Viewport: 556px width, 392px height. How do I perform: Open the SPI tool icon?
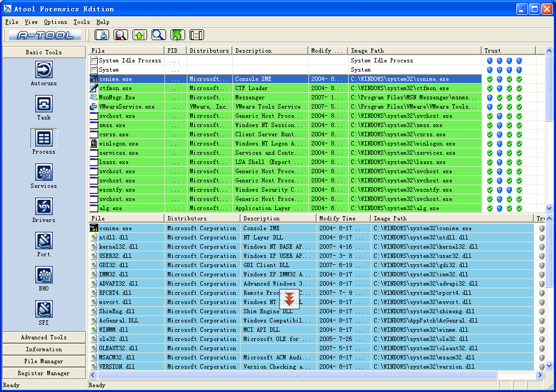[x=43, y=309]
